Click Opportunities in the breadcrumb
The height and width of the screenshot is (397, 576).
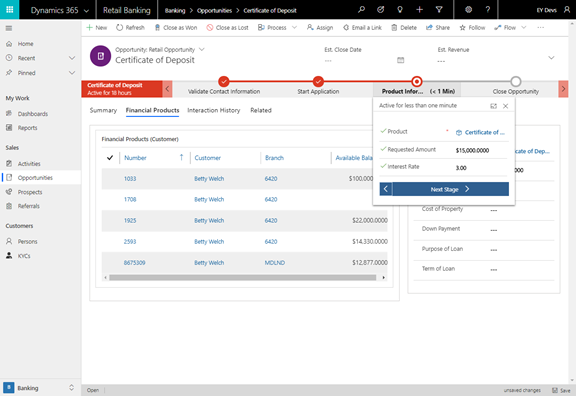215,10
